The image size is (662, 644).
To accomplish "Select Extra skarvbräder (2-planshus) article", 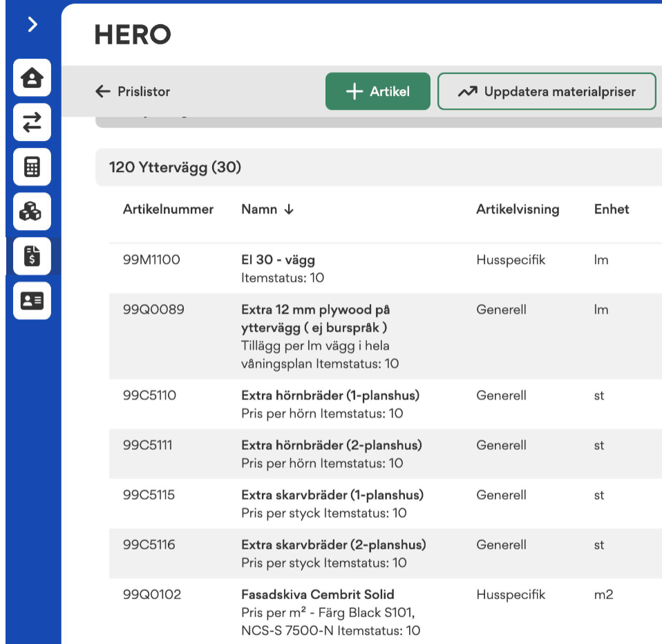I will coord(333,545).
